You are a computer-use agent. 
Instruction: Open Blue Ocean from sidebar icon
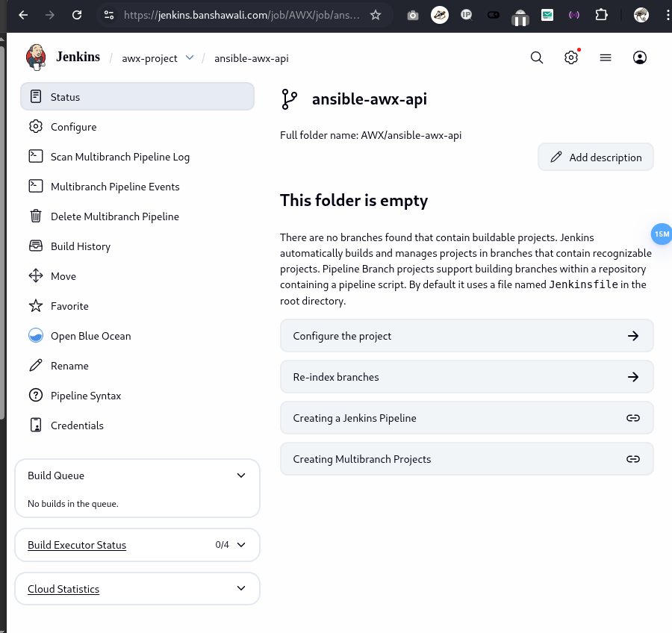click(36, 336)
